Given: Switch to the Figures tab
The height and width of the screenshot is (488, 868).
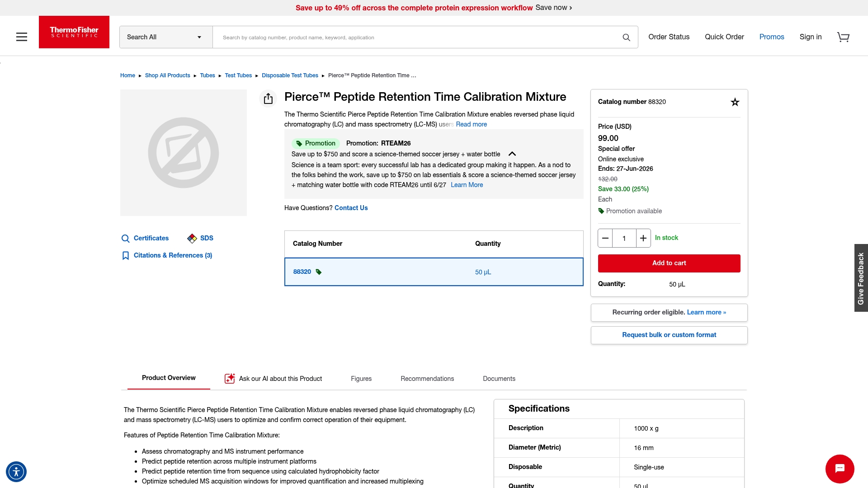Looking at the screenshot, I should pos(361,379).
